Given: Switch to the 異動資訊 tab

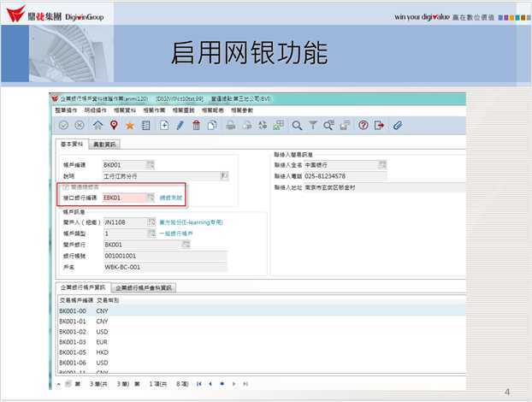Looking at the screenshot, I should (104, 145).
